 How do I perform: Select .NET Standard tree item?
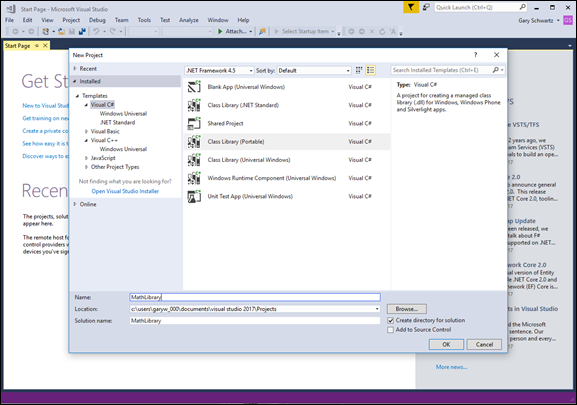point(117,122)
